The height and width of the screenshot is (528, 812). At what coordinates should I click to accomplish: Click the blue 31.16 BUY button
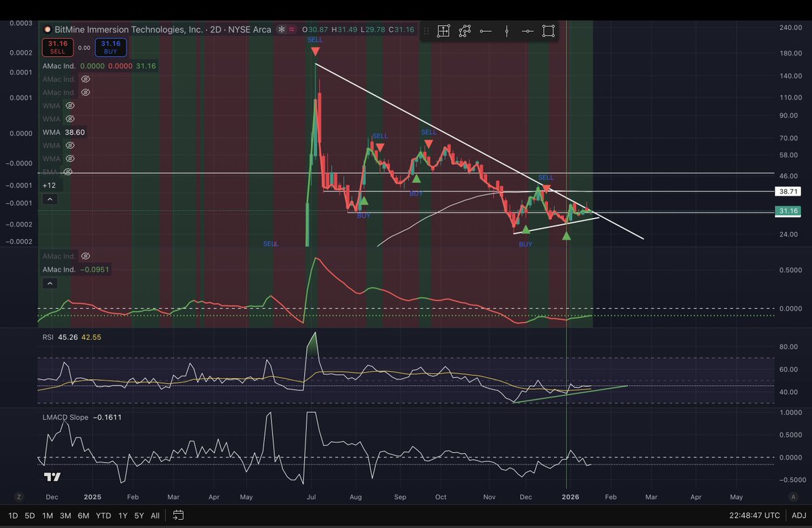point(110,47)
